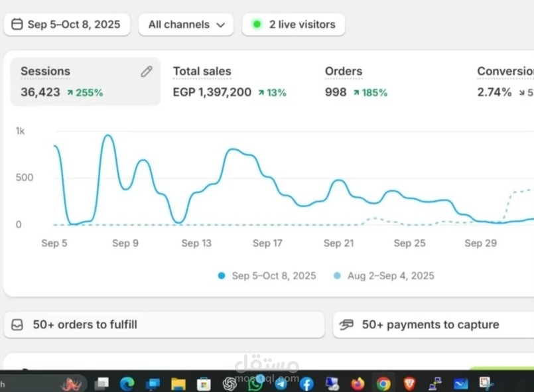Viewport: 534px width, 392px height.
Task: Switch to the Conversion rate metric
Action: click(505, 82)
